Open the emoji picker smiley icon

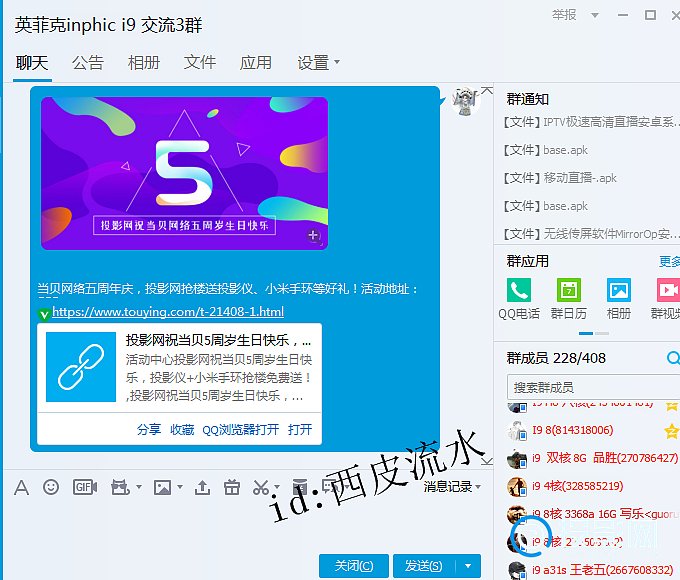point(51,487)
